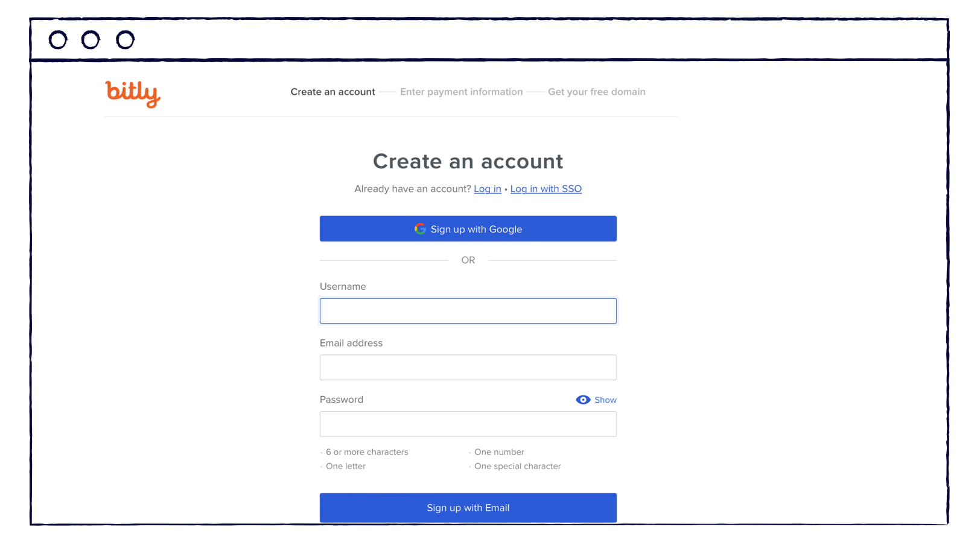Click the "One number" password hint

coord(499,452)
